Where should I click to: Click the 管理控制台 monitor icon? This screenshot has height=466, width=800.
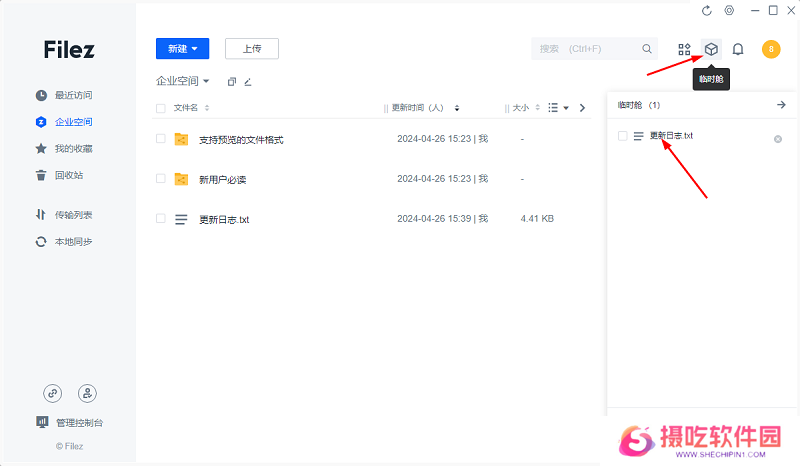[x=42, y=422]
